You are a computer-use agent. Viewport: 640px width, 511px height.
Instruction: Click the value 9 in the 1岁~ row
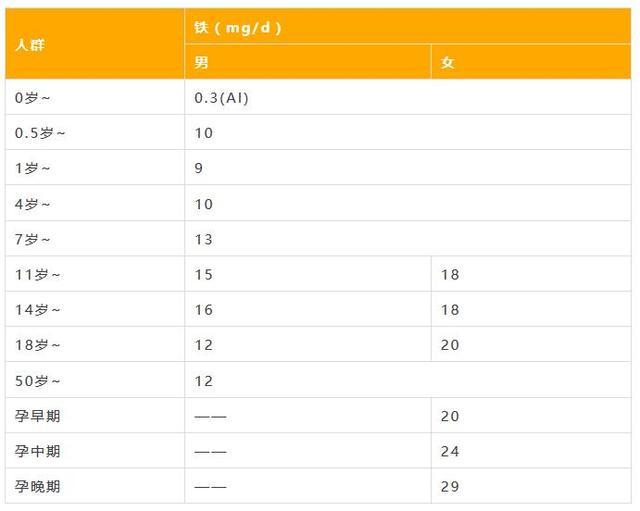point(199,168)
